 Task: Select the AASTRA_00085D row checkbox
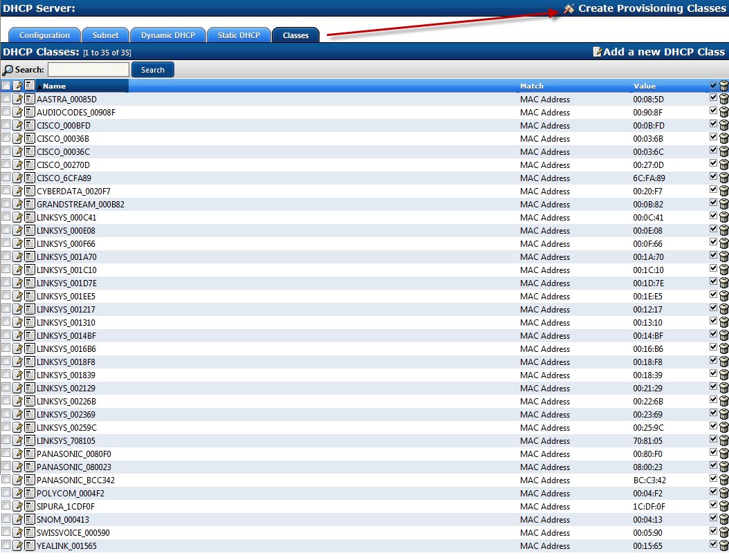(x=6, y=98)
